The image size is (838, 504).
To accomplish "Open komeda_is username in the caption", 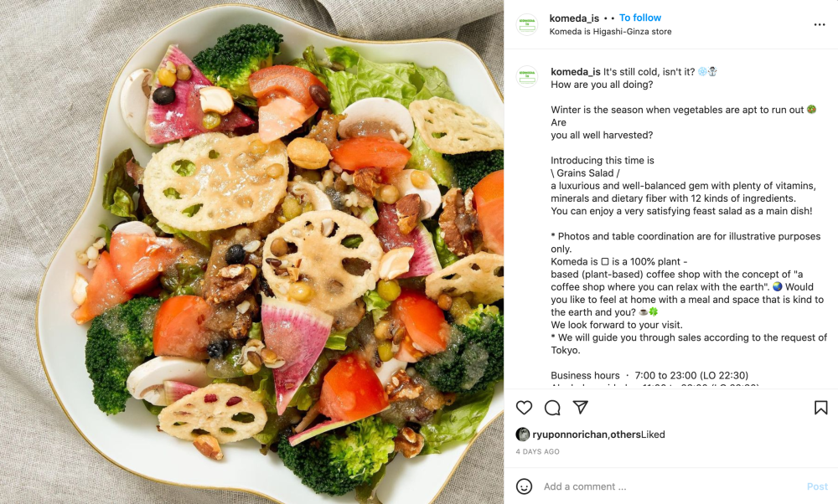I will tap(576, 71).
